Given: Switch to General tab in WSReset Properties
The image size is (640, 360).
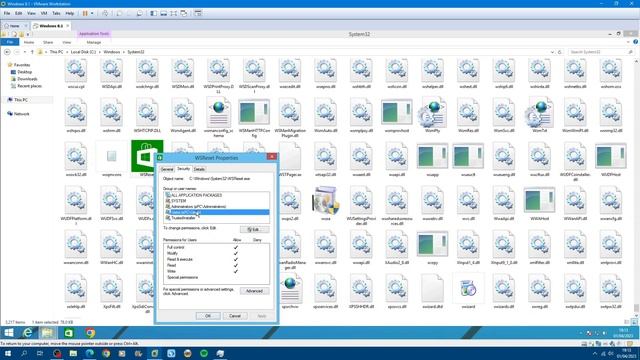Looking at the screenshot, I should coord(167,169).
